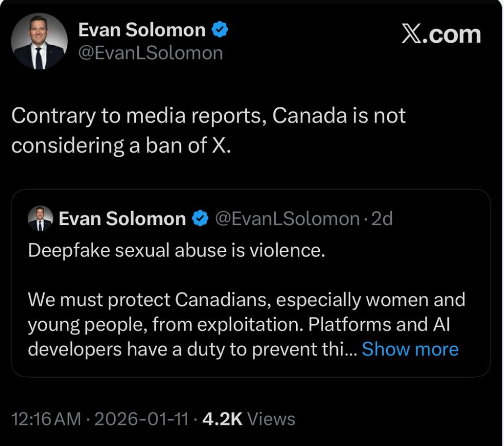Click the small avatar in the quoted post
This screenshot has width=504, height=446.
coord(40,219)
